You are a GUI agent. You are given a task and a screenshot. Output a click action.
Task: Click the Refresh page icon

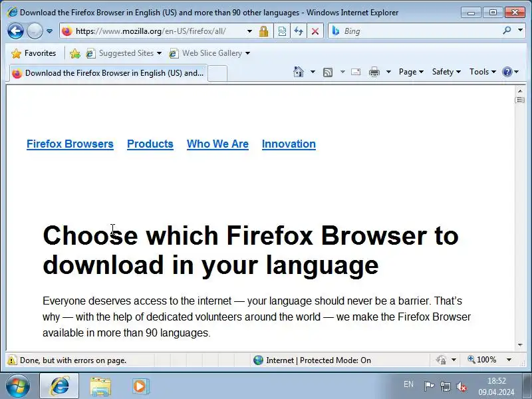coord(299,31)
